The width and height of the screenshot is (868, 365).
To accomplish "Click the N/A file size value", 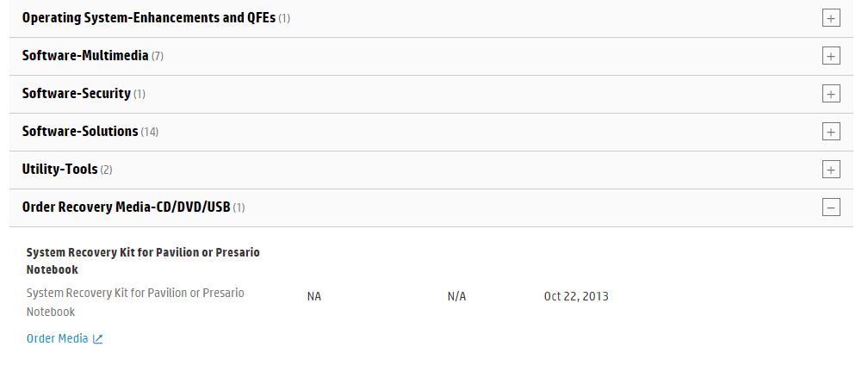I will point(456,296).
